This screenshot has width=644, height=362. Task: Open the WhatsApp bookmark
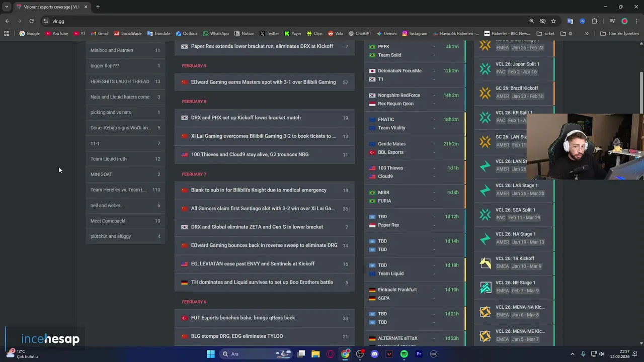pos(215,34)
